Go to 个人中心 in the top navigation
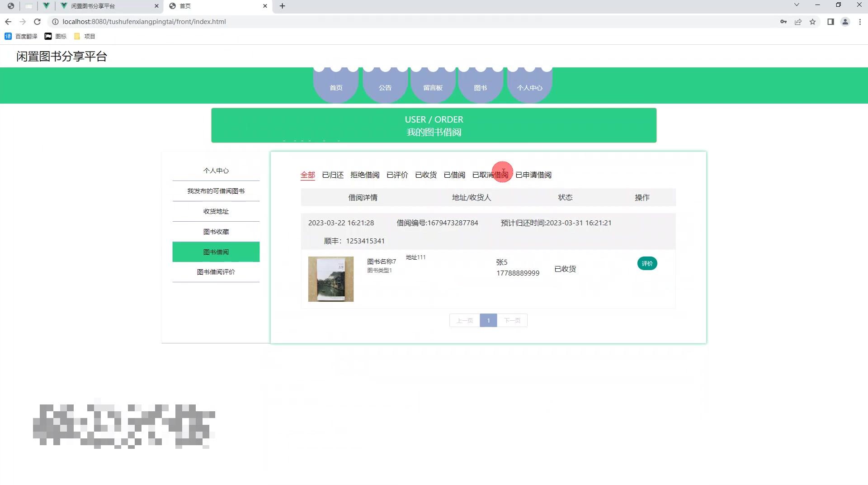 [529, 88]
